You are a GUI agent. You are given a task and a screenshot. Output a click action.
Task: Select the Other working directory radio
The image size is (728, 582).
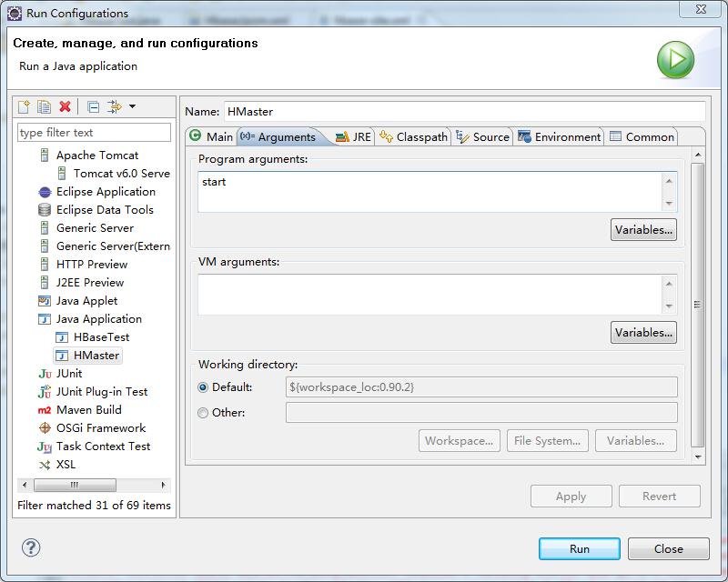tap(203, 413)
